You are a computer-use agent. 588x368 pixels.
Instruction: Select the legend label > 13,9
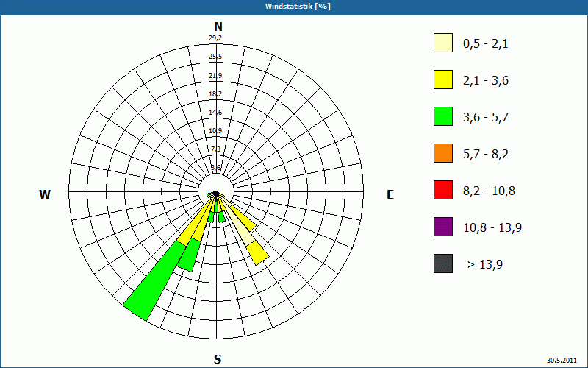tap(485, 265)
